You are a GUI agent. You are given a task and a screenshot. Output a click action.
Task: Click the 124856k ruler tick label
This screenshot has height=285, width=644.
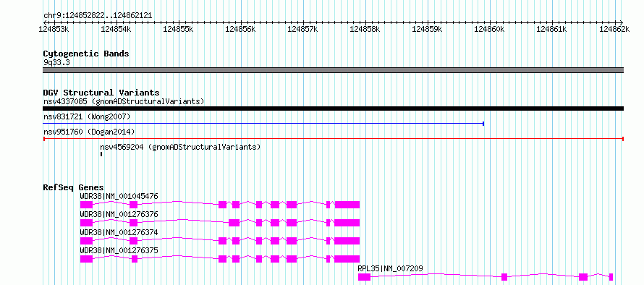tap(240, 29)
